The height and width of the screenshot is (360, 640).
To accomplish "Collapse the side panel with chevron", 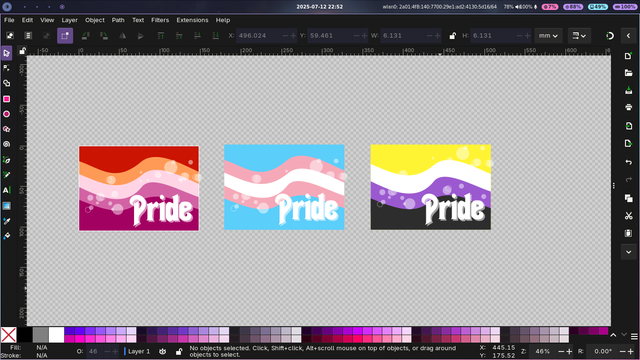I will 629,36.
